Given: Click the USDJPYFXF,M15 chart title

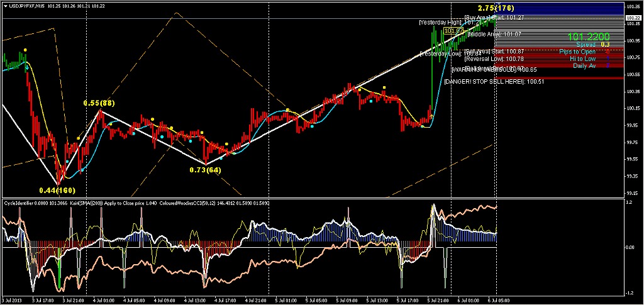Looking at the screenshot, I should coord(26,6).
